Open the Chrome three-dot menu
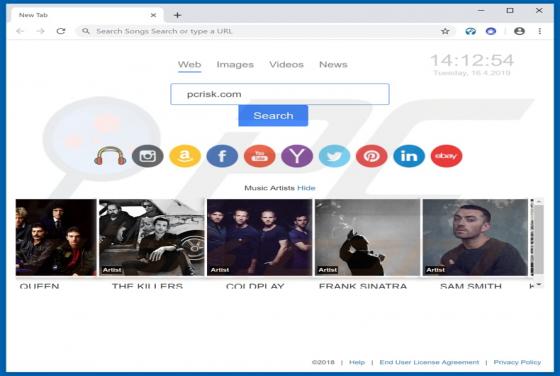Viewport: 560px width, 376px height. click(540, 31)
